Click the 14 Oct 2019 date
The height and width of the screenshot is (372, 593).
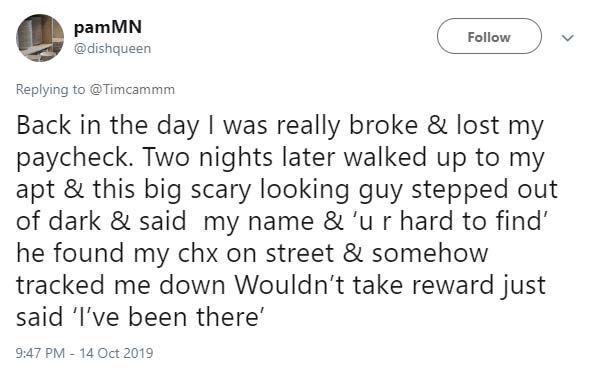click(x=116, y=353)
